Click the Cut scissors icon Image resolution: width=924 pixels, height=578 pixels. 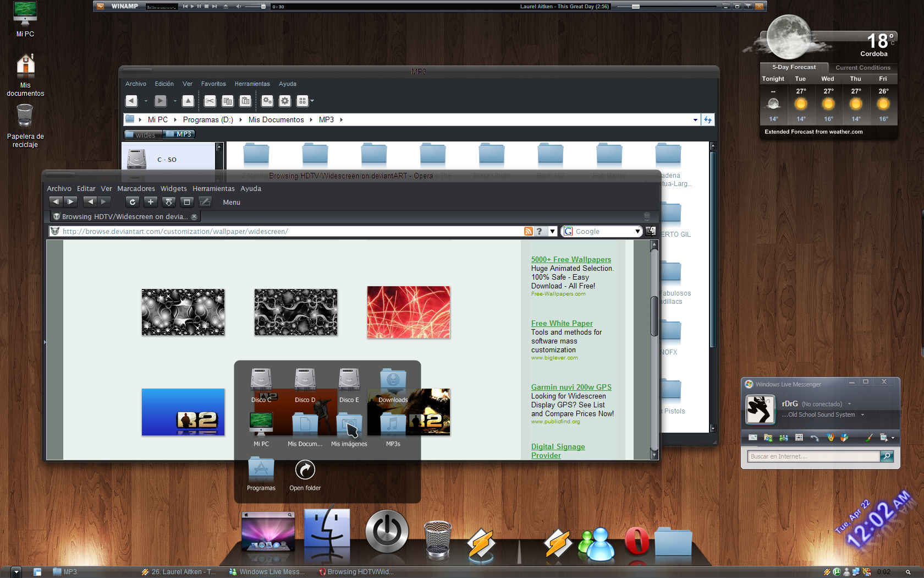[x=210, y=101]
